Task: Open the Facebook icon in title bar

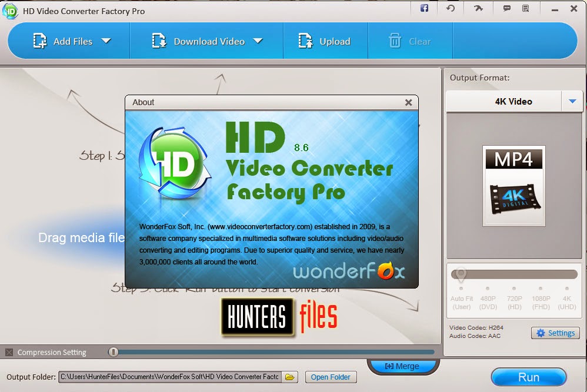Action: (x=424, y=8)
